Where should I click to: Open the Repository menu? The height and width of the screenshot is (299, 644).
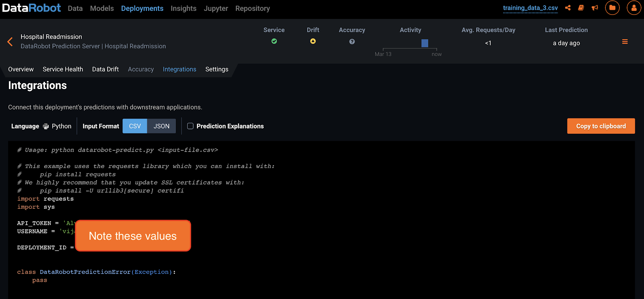point(252,8)
